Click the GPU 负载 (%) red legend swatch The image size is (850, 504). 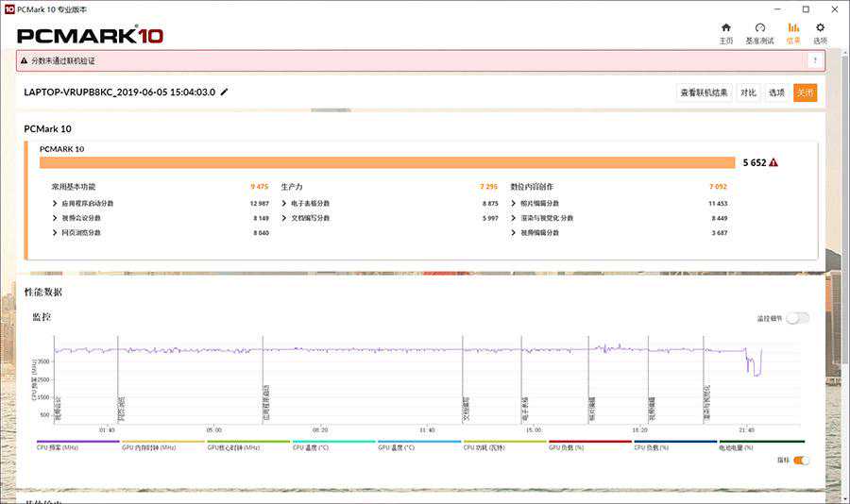(589, 441)
